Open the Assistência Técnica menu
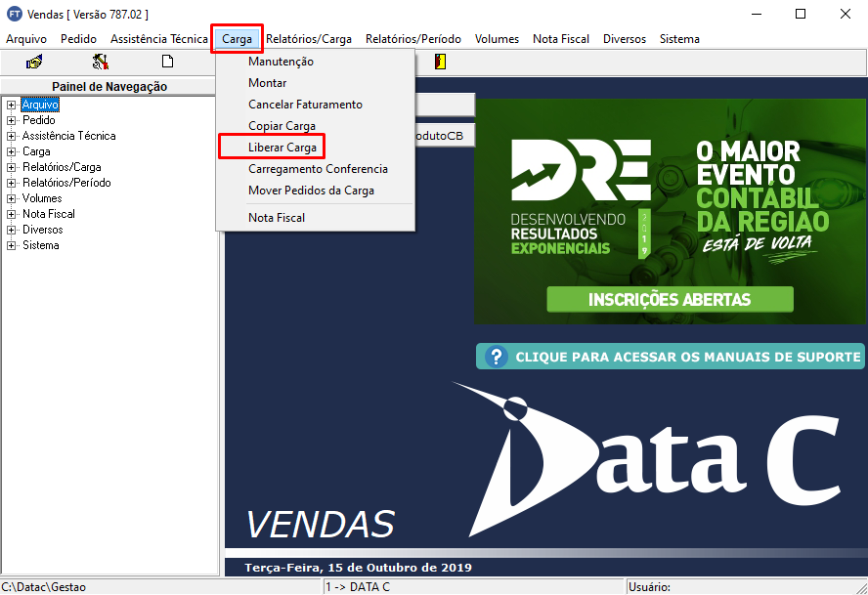868x595 pixels. click(159, 39)
